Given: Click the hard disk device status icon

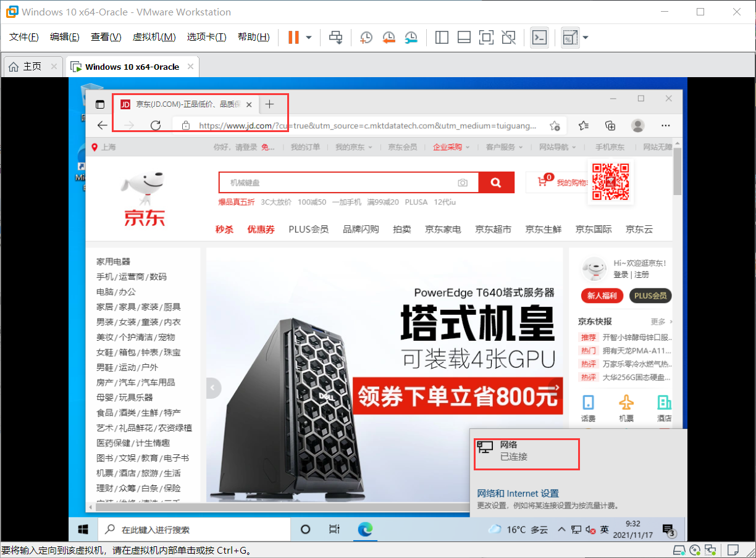Looking at the screenshot, I should (678, 550).
